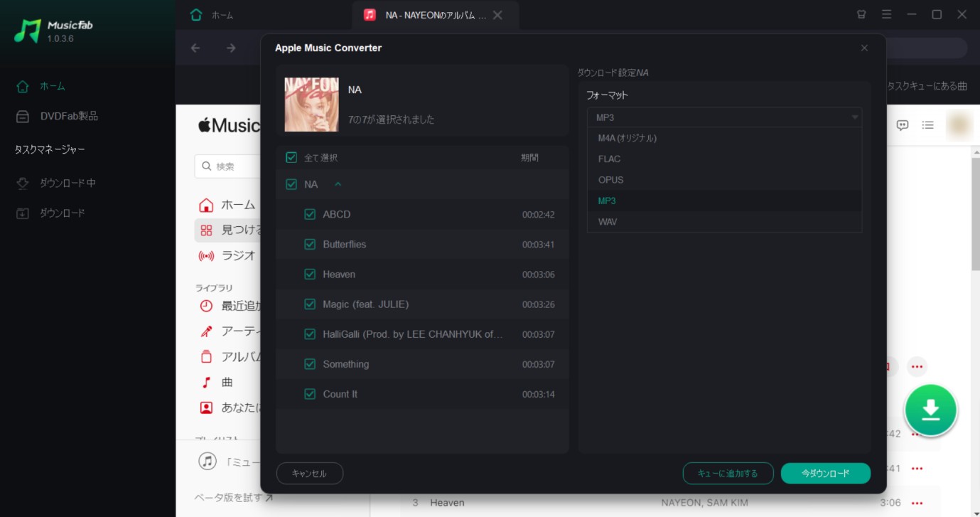Open the ダウンロード finished list

51,213
